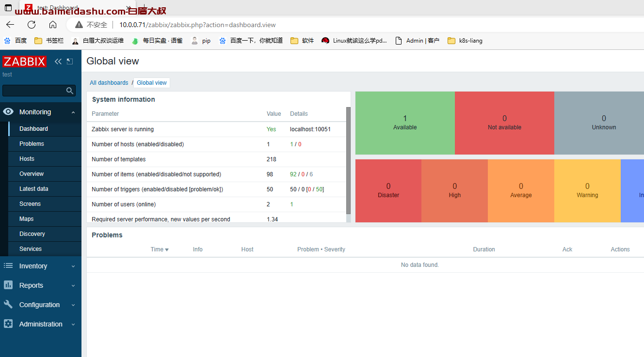Click the 'No data found.' message

pos(420,265)
